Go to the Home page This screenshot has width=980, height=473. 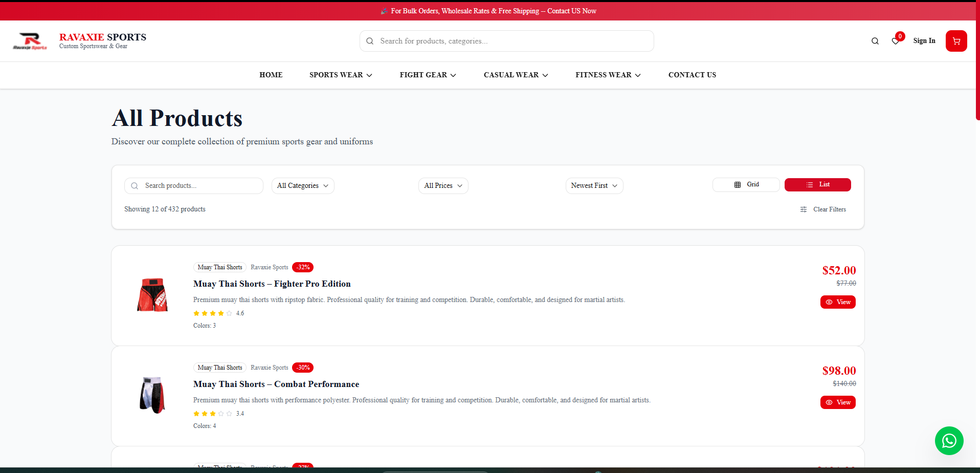tap(271, 75)
